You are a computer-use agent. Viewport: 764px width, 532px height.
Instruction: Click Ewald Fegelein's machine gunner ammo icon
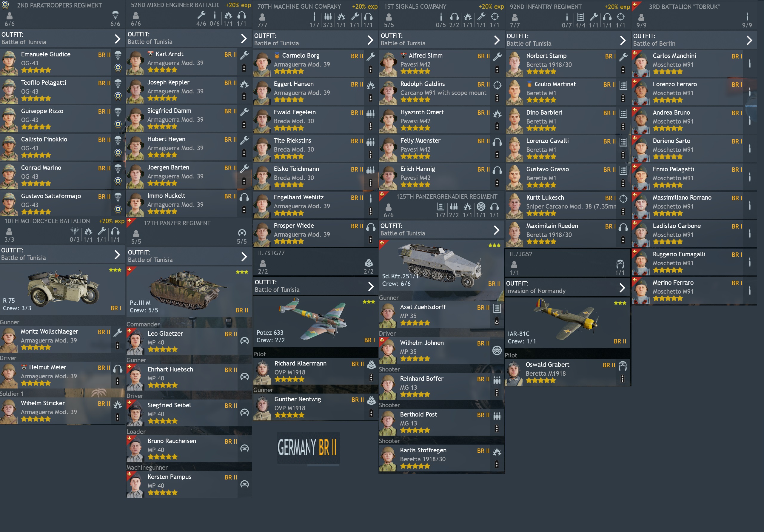pos(371,113)
